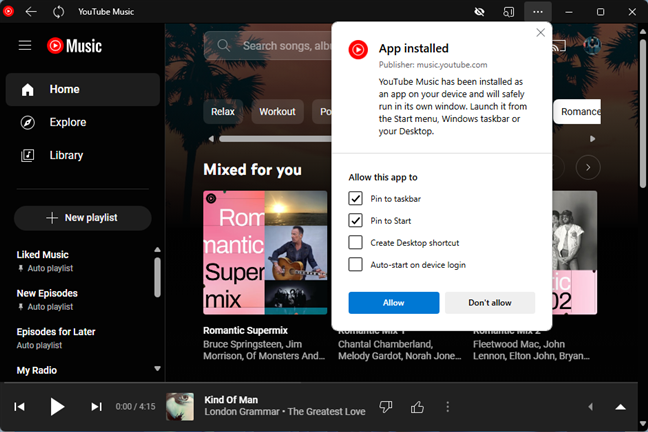Skip to previous track
Image resolution: width=648 pixels, height=432 pixels.
19,407
